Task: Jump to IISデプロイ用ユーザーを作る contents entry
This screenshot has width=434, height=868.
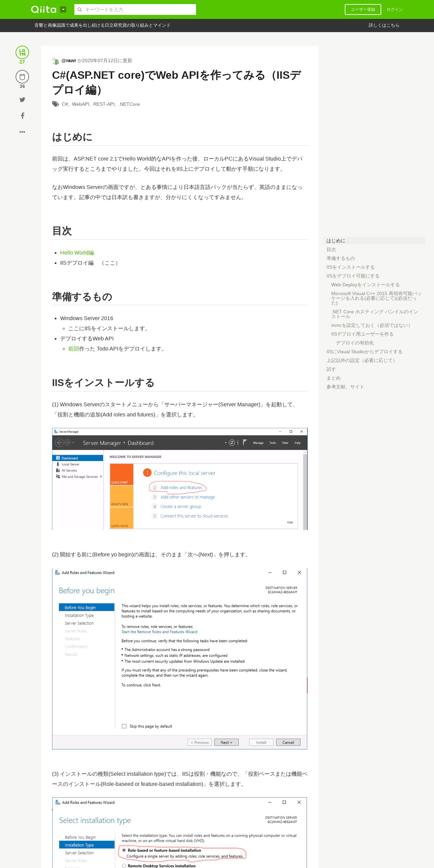Action: [x=362, y=334]
